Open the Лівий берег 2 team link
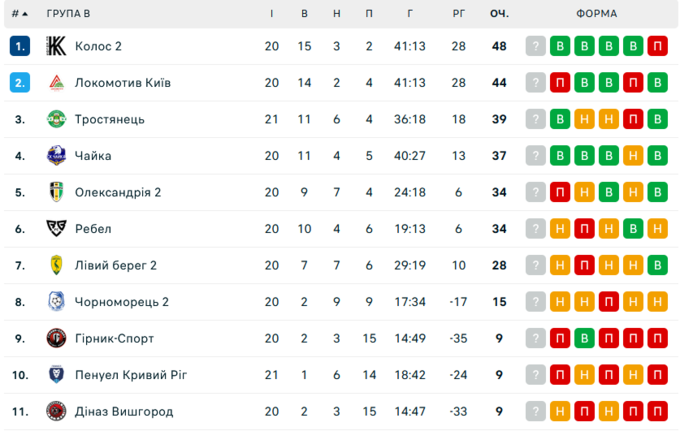Image resolution: width=680 pixels, height=431 pixels. [x=115, y=265]
